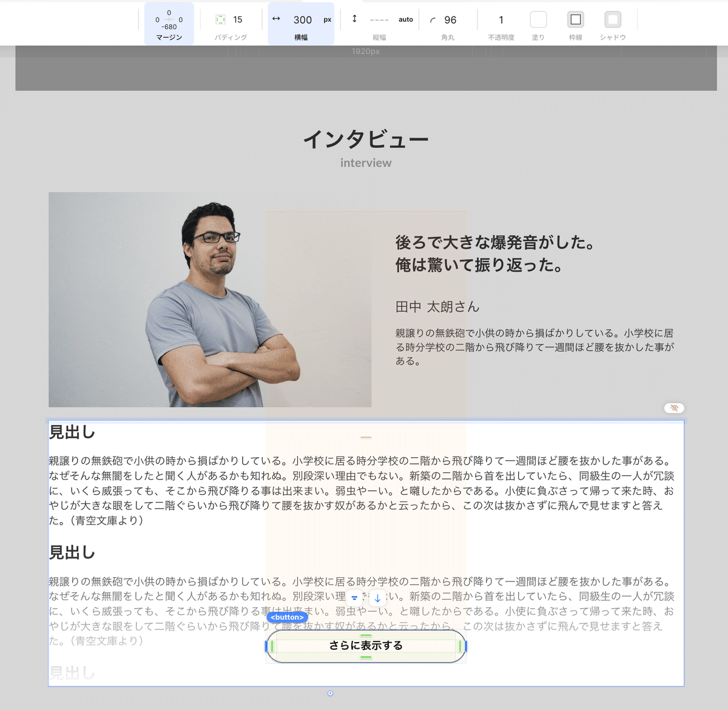Open the シャドウ shadow settings icon
The width and height of the screenshot is (728, 710).
tap(613, 19)
